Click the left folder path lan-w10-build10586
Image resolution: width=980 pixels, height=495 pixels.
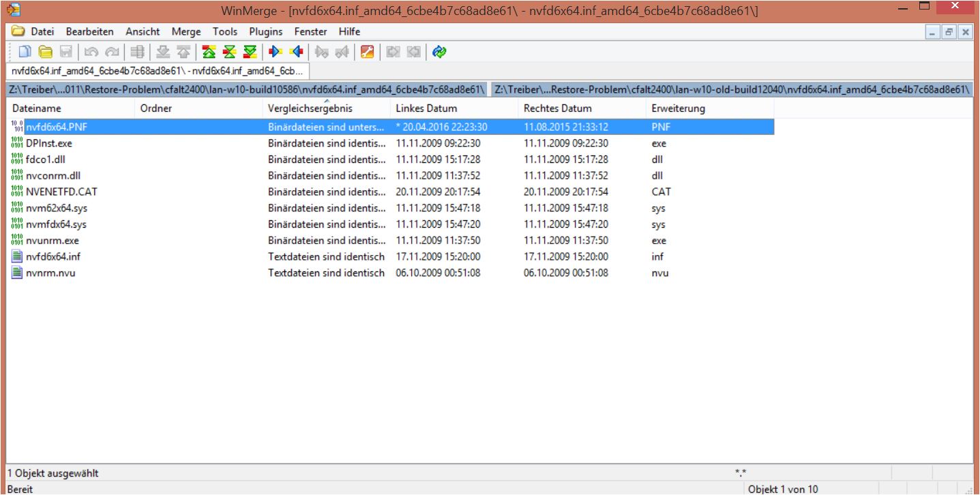click(x=247, y=89)
